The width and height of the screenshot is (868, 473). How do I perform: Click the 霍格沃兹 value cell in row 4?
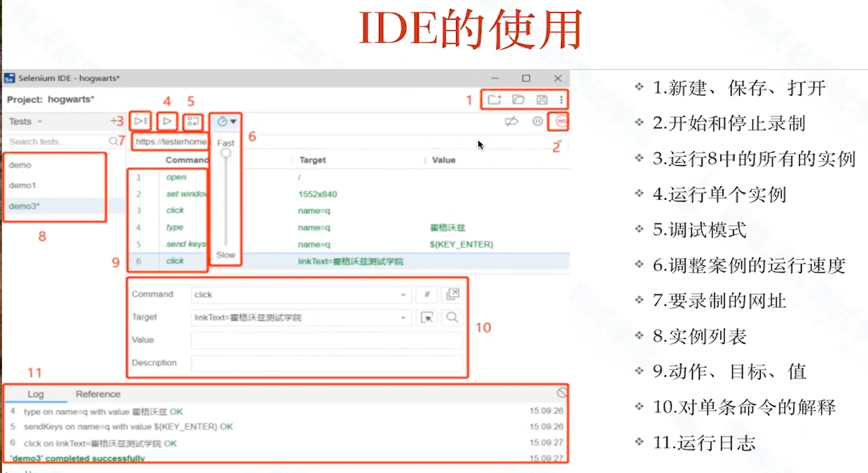(x=448, y=228)
